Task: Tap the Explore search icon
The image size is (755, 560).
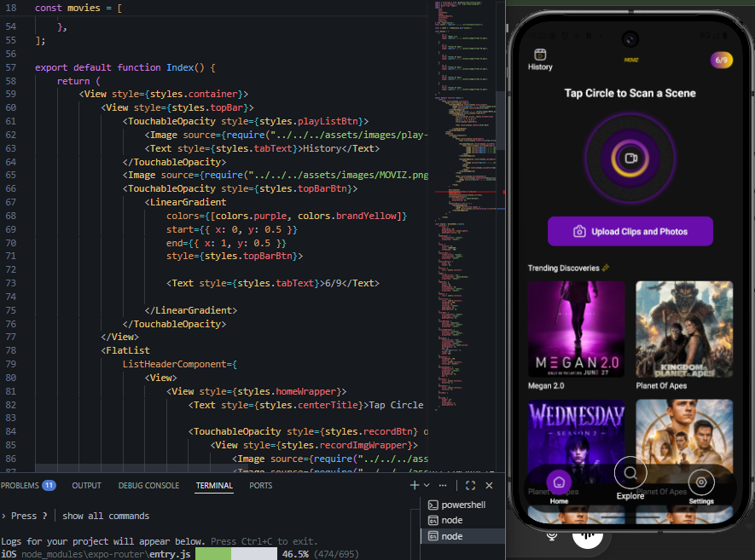Action: (x=630, y=473)
